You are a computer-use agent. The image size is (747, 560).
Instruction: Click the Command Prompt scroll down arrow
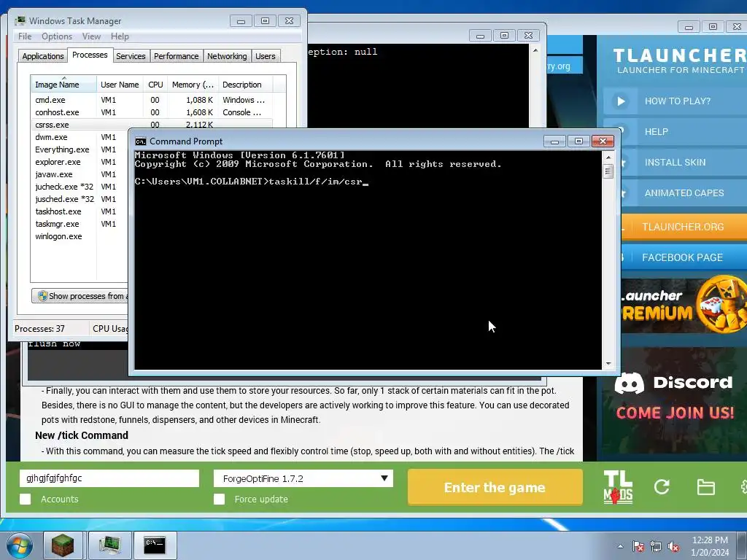[608, 364]
